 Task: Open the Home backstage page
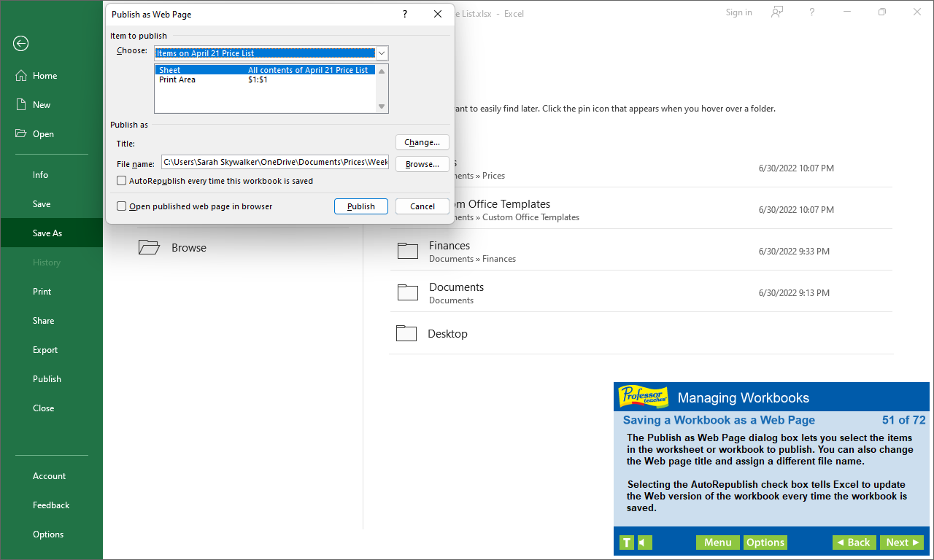(x=51, y=76)
